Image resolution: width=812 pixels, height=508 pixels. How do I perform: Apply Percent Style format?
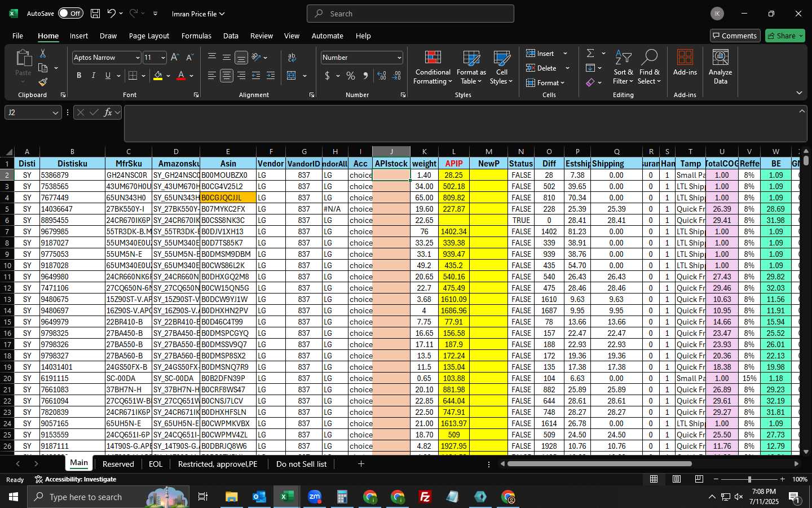(351, 76)
